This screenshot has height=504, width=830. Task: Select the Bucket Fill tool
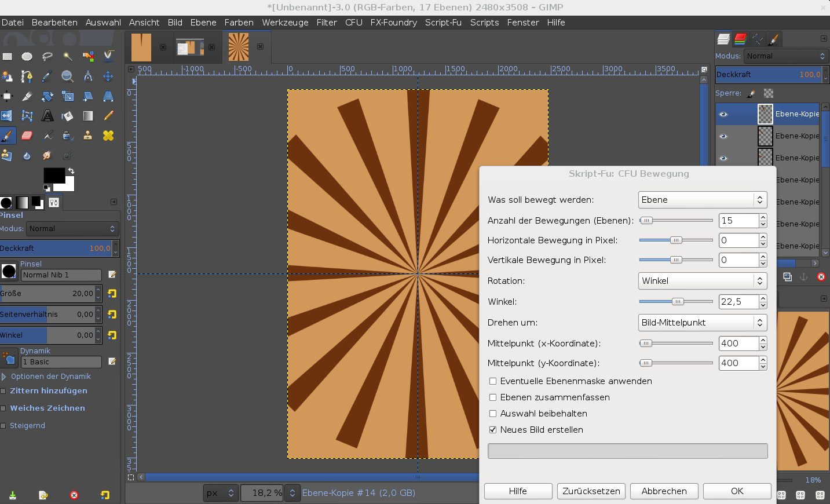pos(68,116)
